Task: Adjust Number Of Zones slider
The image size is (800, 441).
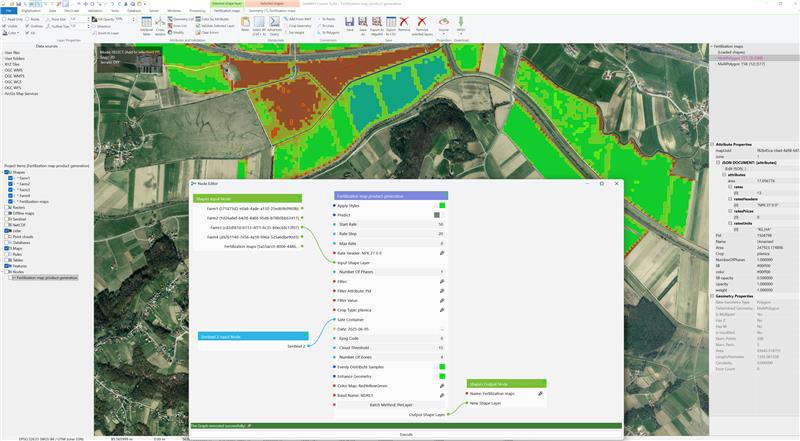Action: [x=391, y=357]
